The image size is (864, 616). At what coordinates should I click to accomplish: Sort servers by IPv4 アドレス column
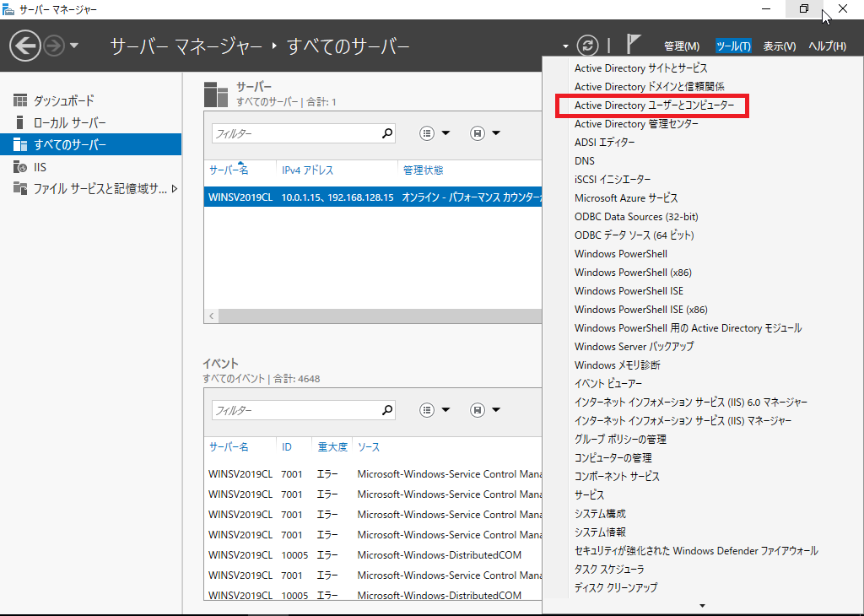[307, 170]
